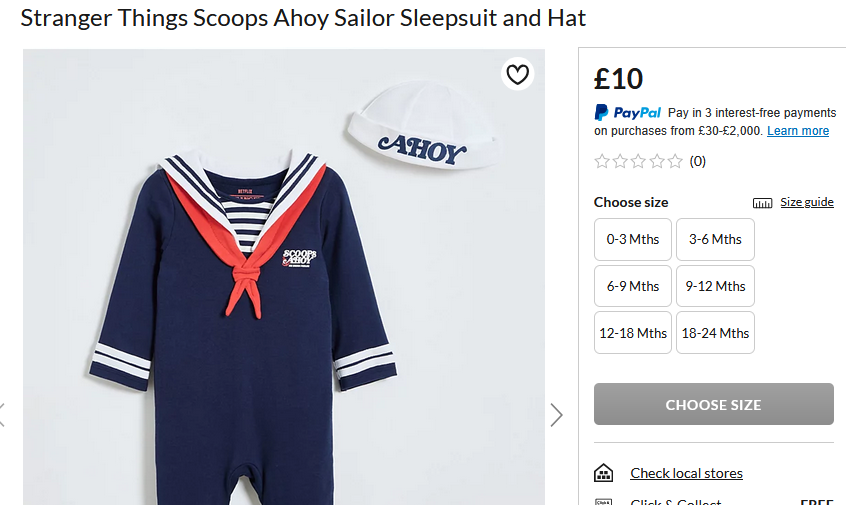Pick the 18-24 Mths size option
This screenshot has height=505, width=846.
pyautogui.click(x=715, y=333)
